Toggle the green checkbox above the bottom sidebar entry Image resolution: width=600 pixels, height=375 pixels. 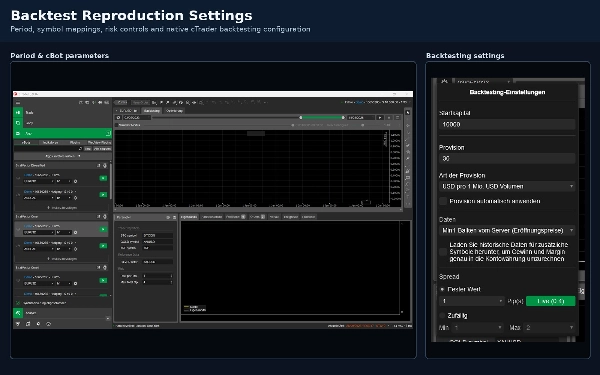click(18, 303)
